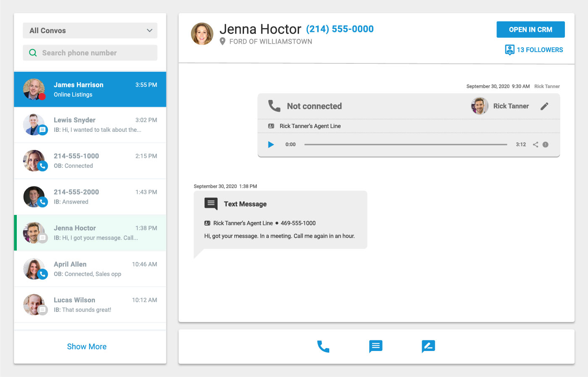Click the followers person icon

[x=509, y=50]
